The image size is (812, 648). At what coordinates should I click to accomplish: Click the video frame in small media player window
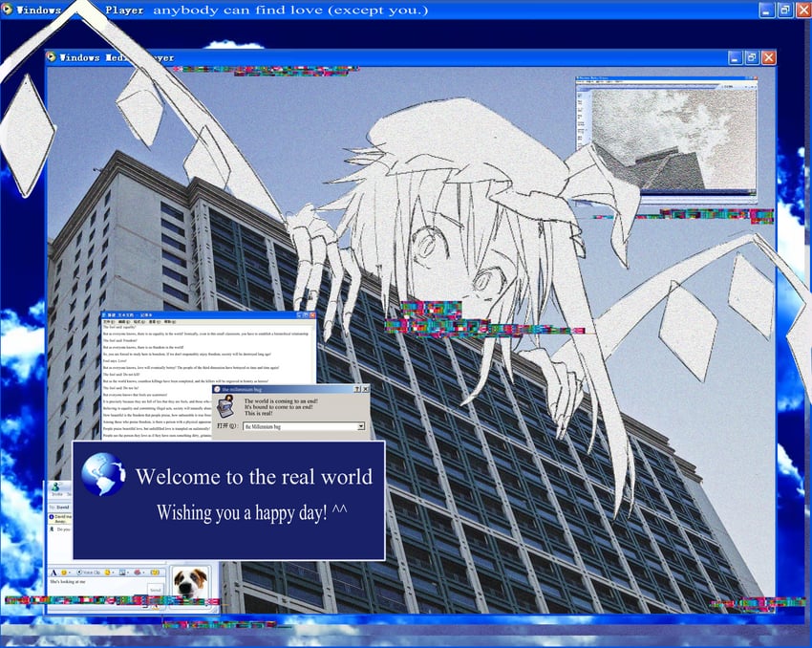point(673,139)
